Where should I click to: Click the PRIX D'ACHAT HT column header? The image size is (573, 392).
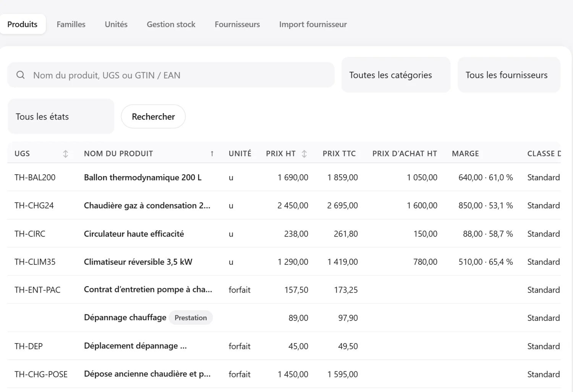point(405,154)
